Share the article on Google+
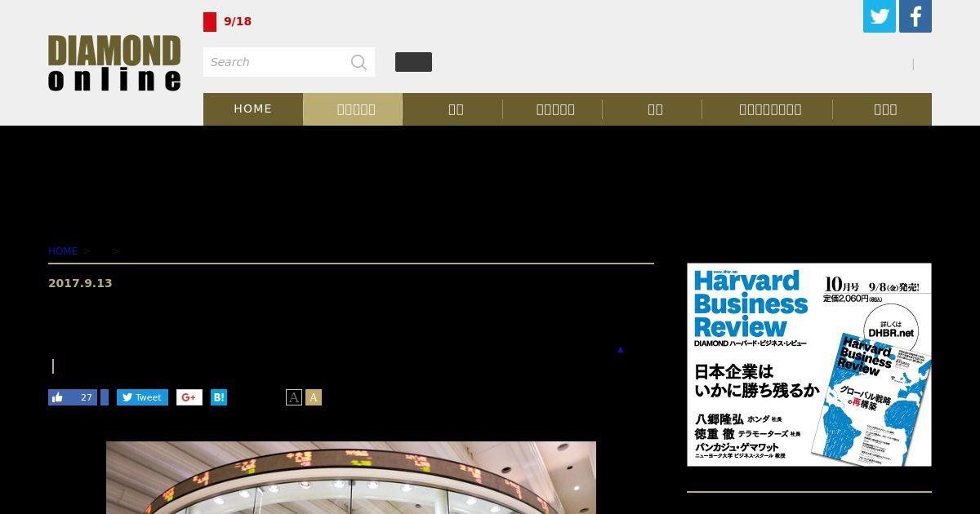The image size is (980, 514). (189, 397)
